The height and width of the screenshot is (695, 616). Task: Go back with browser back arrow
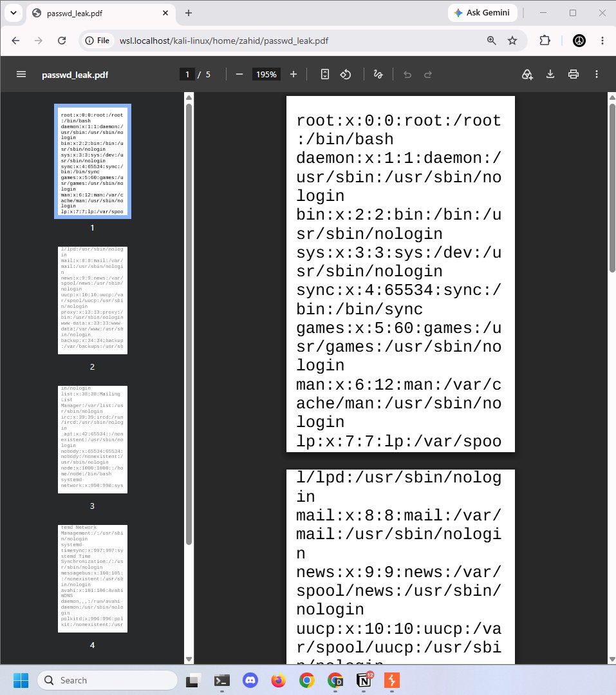click(15, 41)
